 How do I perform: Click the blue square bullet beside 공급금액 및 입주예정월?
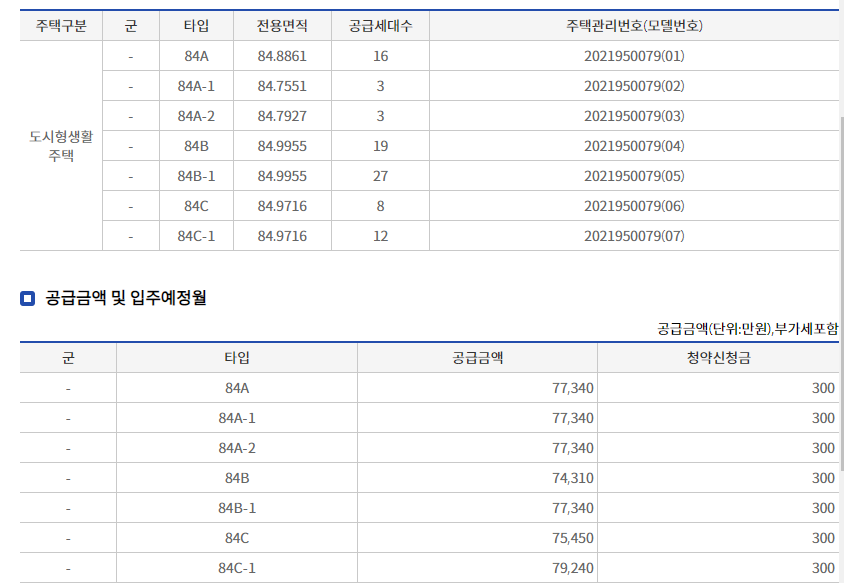coord(27,298)
